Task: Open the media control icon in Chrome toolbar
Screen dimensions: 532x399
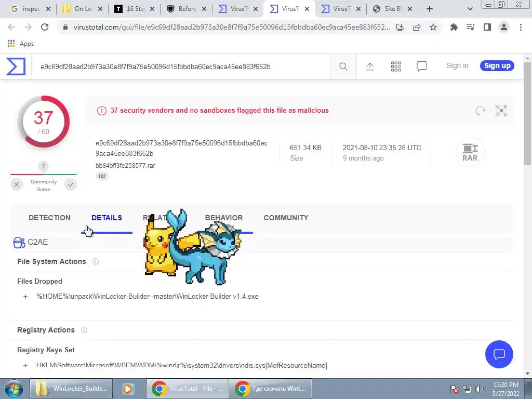Action: [471, 27]
